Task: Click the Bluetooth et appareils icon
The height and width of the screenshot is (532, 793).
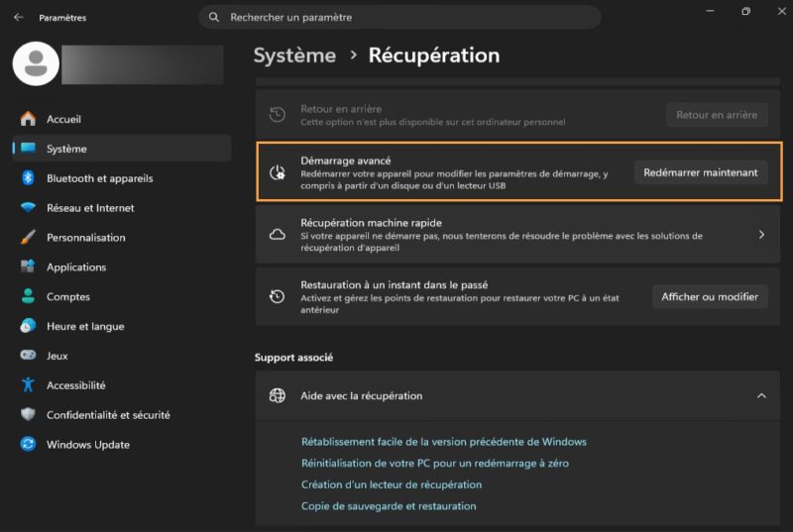Action: click(28, 178)
